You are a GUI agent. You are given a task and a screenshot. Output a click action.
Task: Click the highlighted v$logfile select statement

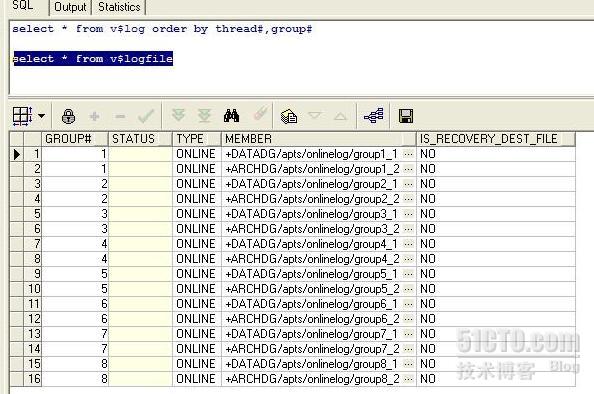click(x=93, y=59)
